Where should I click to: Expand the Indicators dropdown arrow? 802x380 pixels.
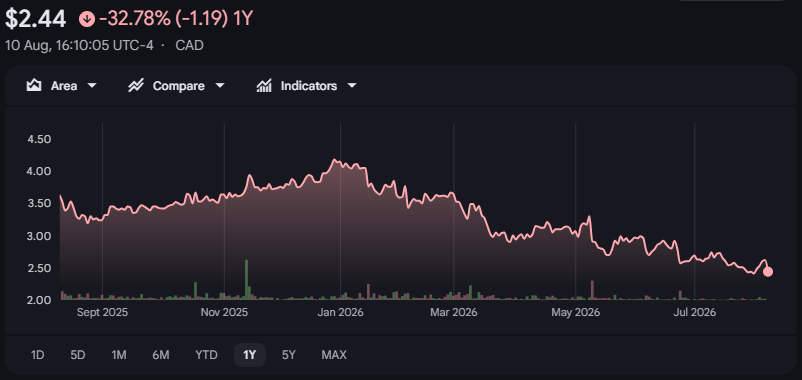[352, 86]
